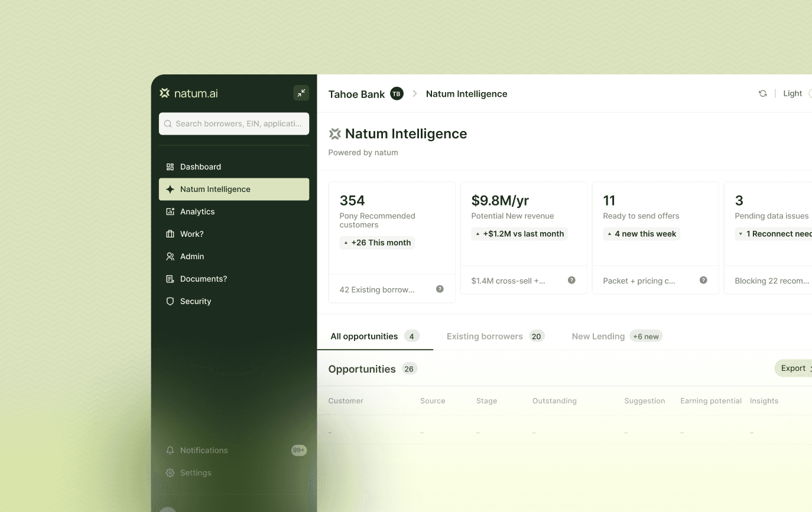Click the Export button

794,368
